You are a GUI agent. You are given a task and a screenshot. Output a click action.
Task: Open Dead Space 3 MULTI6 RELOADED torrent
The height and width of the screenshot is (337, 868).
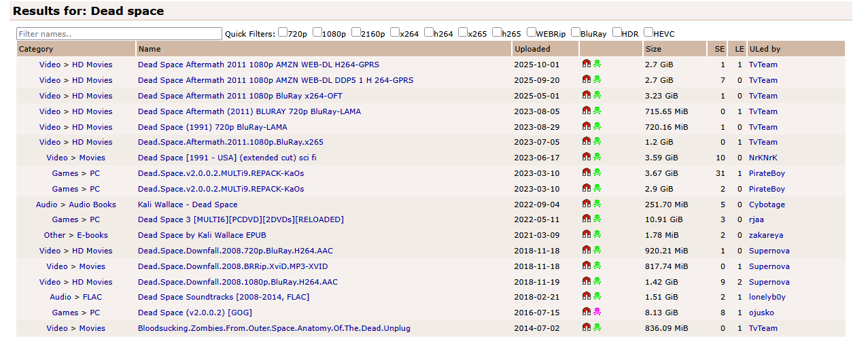pyautogui.click(x=241, y=219)
